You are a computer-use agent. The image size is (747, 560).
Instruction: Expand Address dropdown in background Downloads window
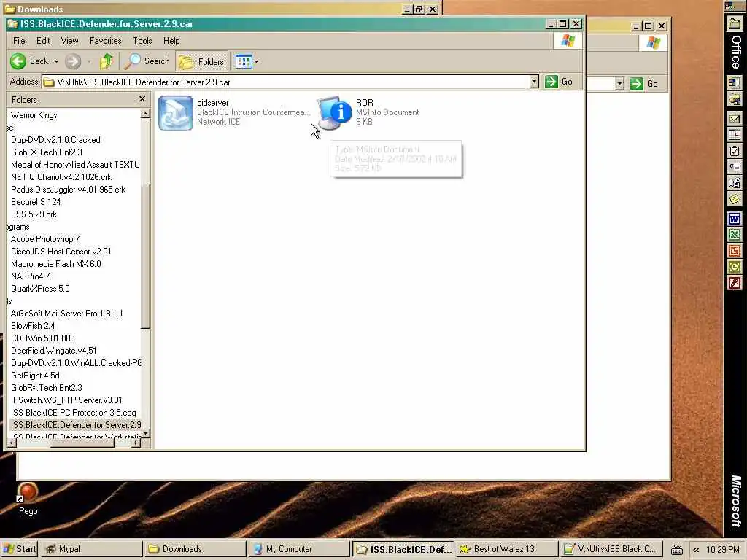[x=619, y=84]
